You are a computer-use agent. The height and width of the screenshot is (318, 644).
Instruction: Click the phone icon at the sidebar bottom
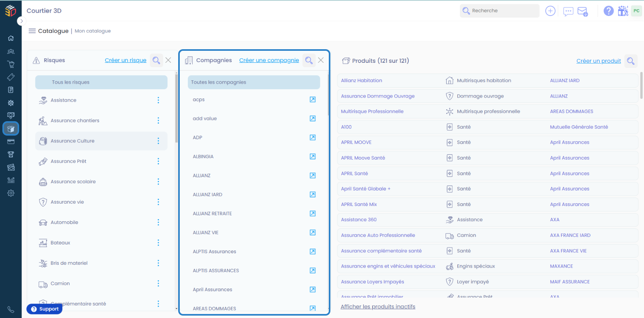coord(11,310)
